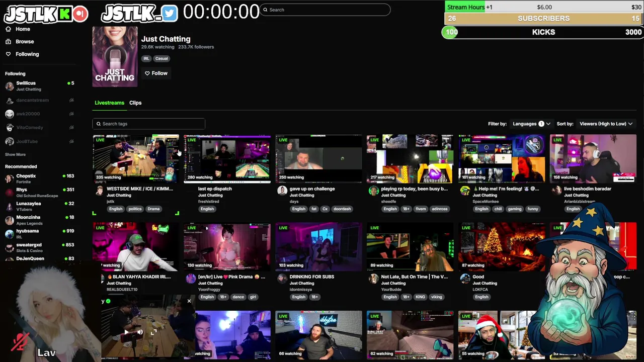Image resolution: width=644 pixels, height=362 pixels.
Task: Open sweatergxd avatar in Recommended list
Action: [9, 247]
